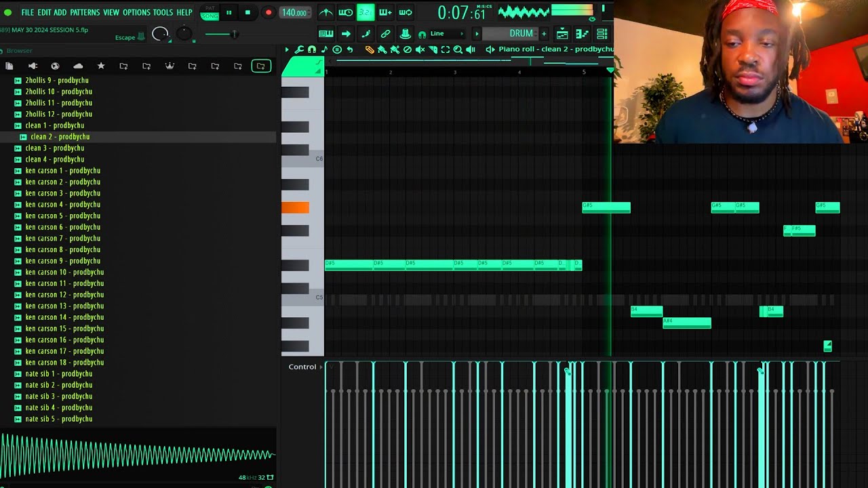868x488 pixels.
Task: Switch to SONG mode
Action: (x=210, y=16)
